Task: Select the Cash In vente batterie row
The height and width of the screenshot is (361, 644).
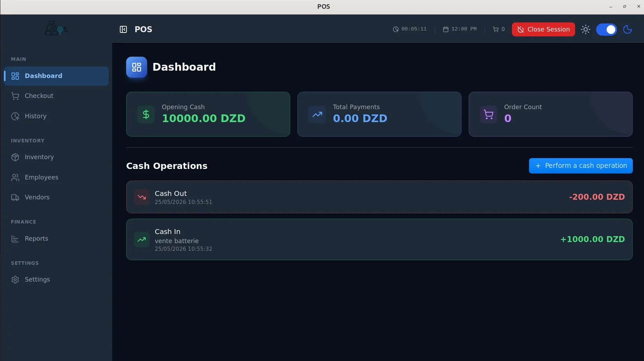Action: (379, 240)
